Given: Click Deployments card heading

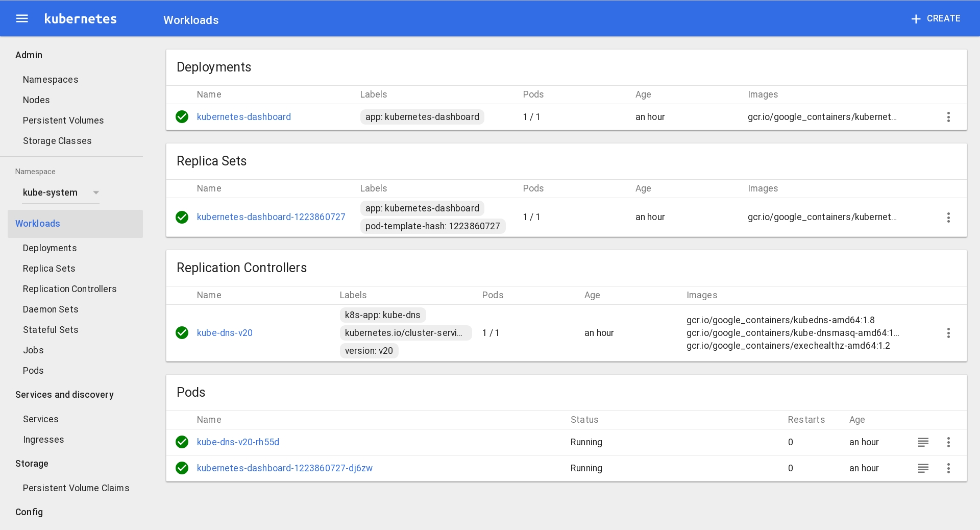Looking at the screenshot, I should click(x=214, y=67).
